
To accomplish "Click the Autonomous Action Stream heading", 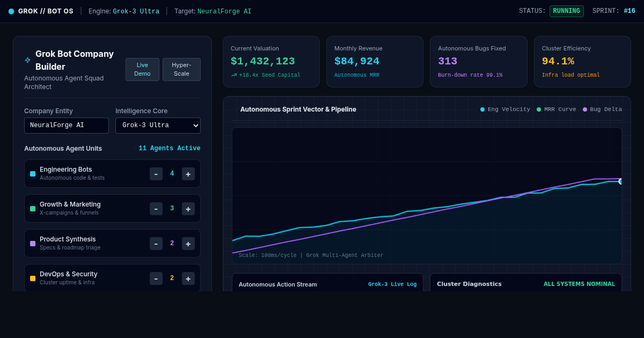I will pyautogui.click(x=278, y=284).
